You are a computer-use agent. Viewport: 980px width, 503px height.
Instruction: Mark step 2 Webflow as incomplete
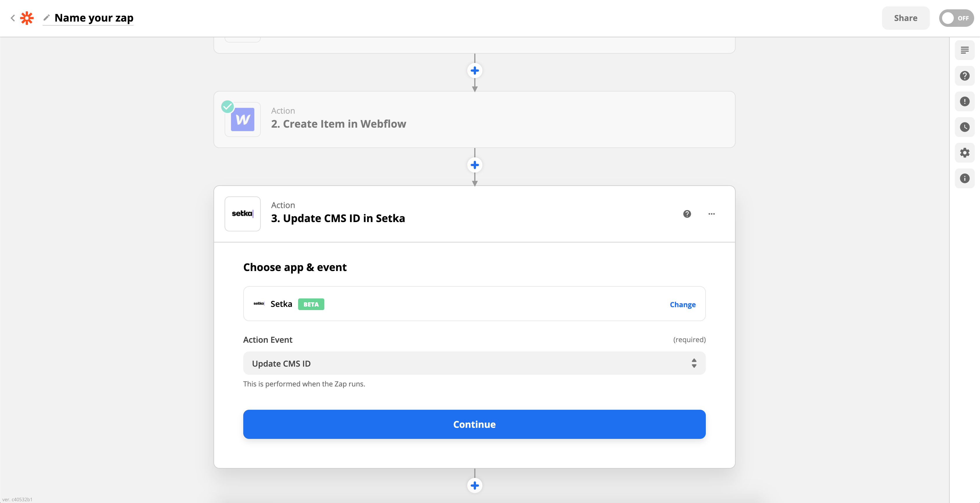point(228,107)
